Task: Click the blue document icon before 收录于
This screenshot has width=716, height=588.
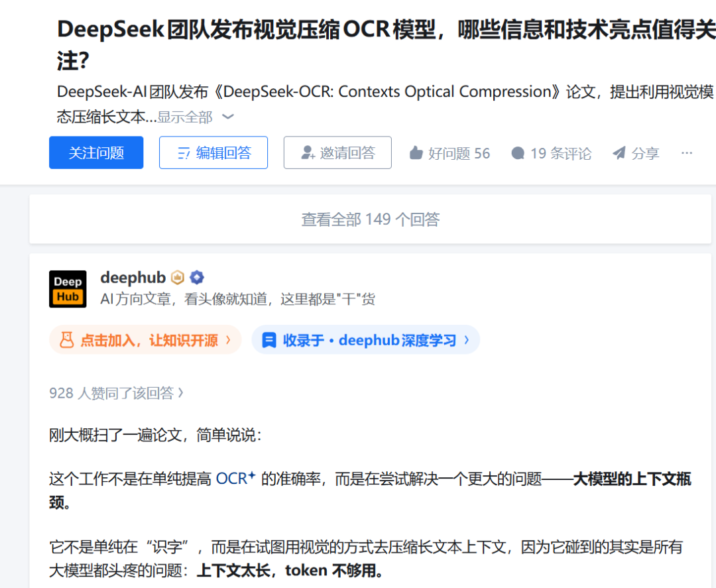Action: pos(269,340)
